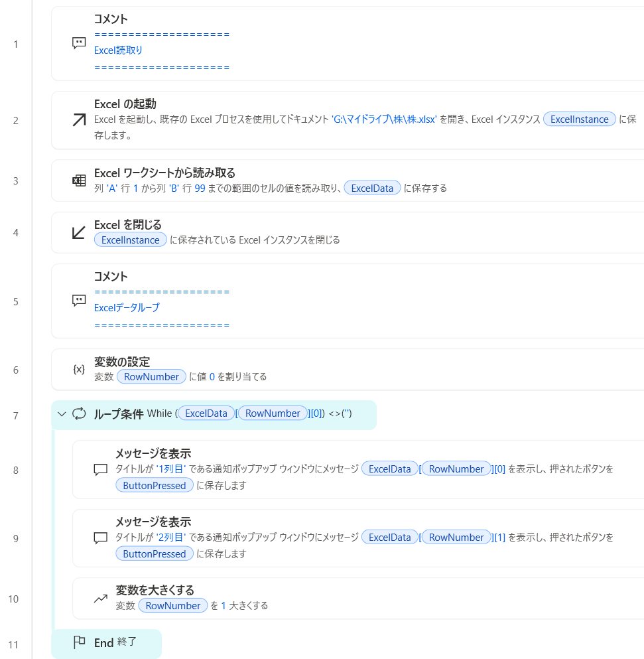Click the ExcelInstance variable in Close Excel step
Image resolution: width=644 pixels, height=659 pixels.
[131, 240]
